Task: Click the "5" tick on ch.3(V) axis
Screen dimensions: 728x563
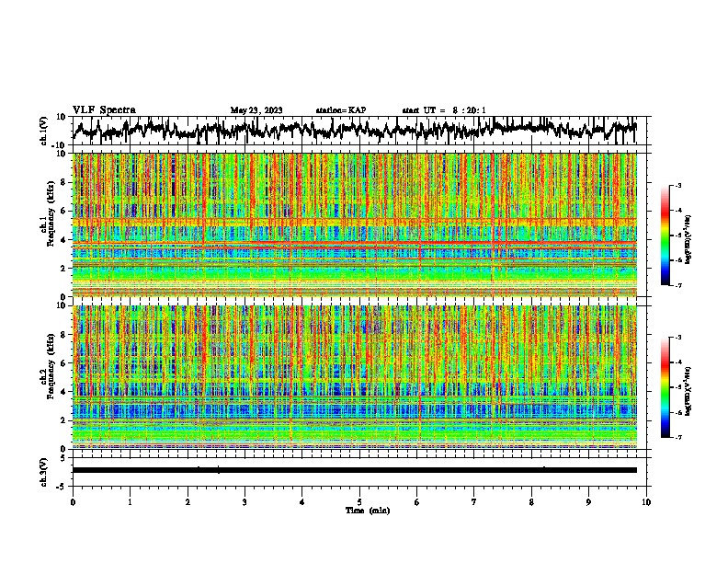Action: 63,458
